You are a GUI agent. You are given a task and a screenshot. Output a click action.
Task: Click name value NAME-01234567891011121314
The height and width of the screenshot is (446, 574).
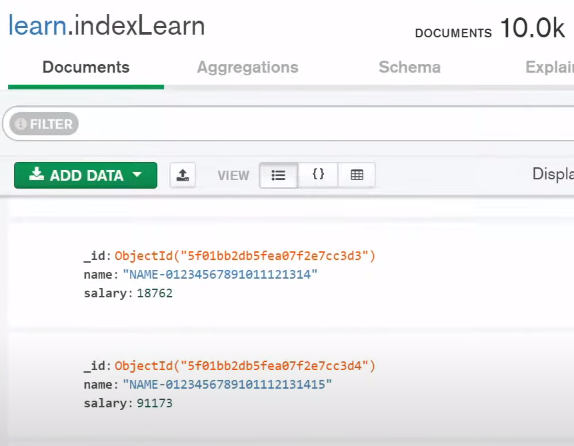pyautogui.click(x=220, y=274)
